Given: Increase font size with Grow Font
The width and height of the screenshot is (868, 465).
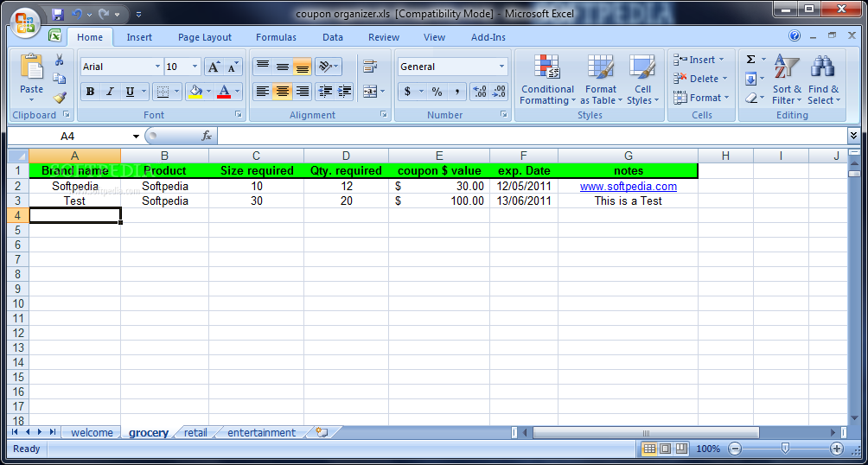Looking at the screenshot, I should pyautogui.click(x=214, y=67).
